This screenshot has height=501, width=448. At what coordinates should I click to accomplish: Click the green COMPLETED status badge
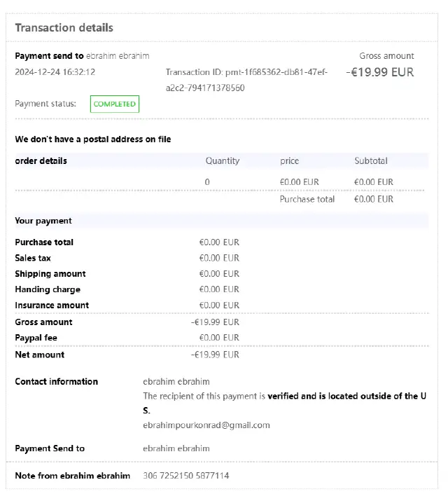tap(114, 104)
